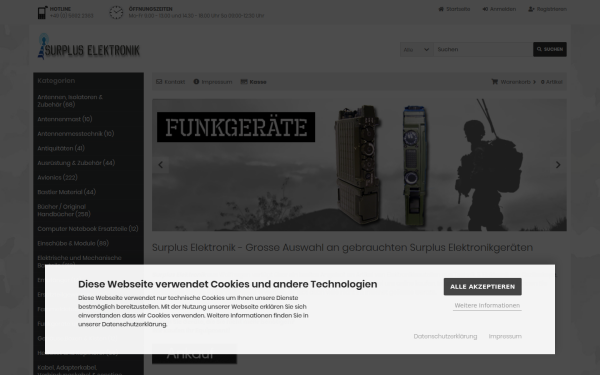
Task: Click the Alle akzeptieren cookie button
Action: [483, 287]
